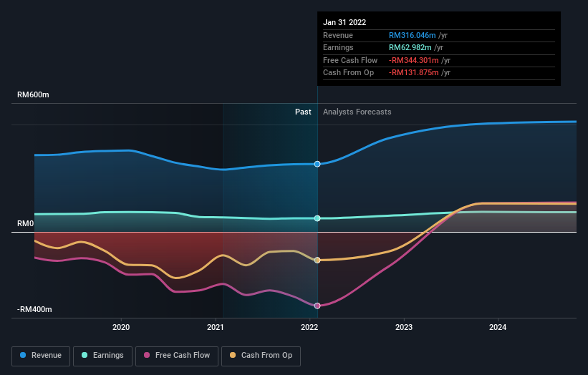This screenshot has height=375, width=588.
Task: Click the Free Cash Flow label in tooltip
Action: [350, 60]
